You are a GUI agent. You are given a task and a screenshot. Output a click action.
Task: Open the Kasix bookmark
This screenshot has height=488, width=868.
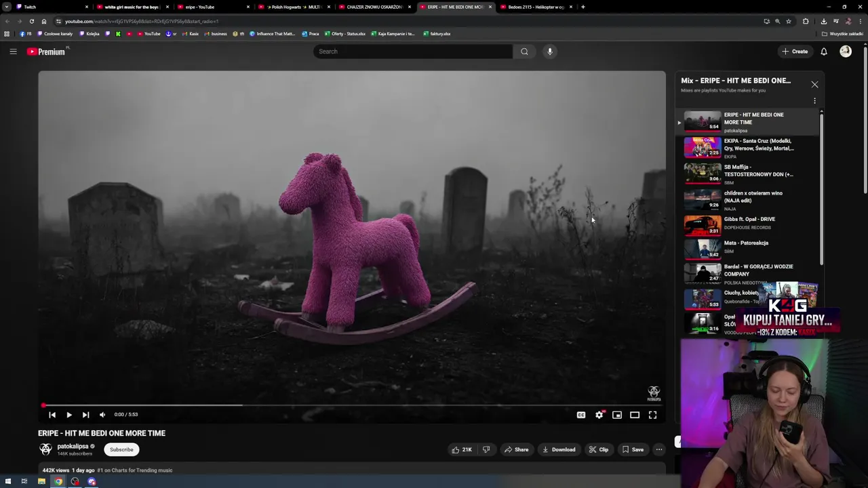point(190,34)
